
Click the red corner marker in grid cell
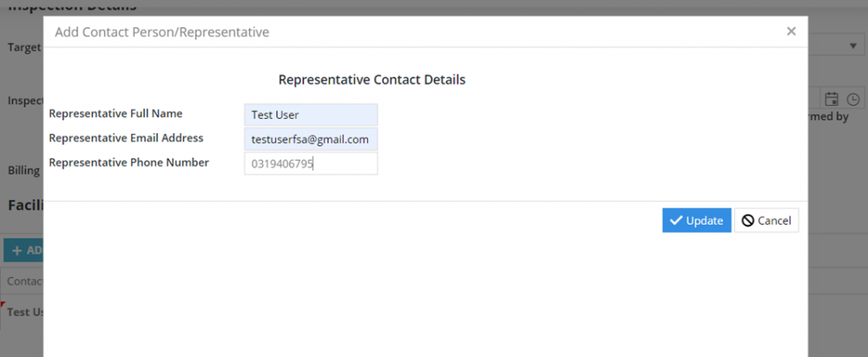pyautogui.click(x=3, y=304)
